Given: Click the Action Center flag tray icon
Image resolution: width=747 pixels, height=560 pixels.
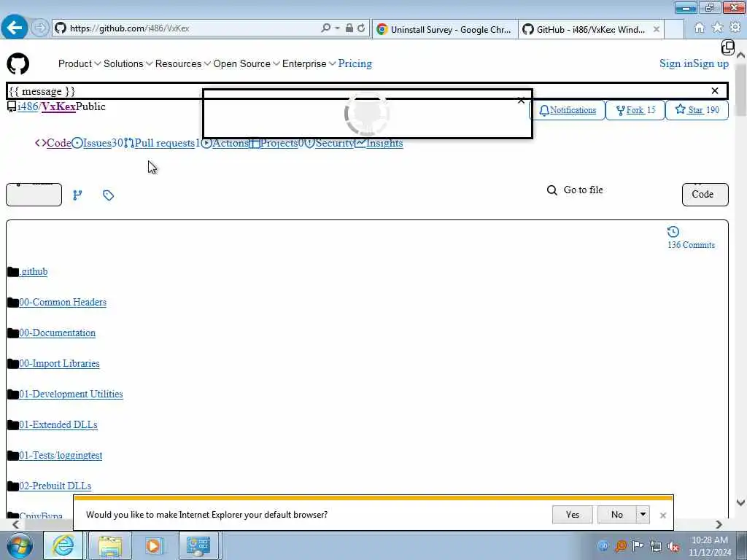Looking at the screenshot, I should tap(638, 545).
